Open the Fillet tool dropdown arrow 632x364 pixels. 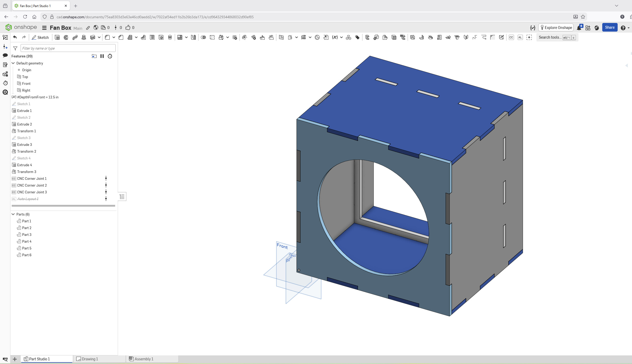pos(114,37)
